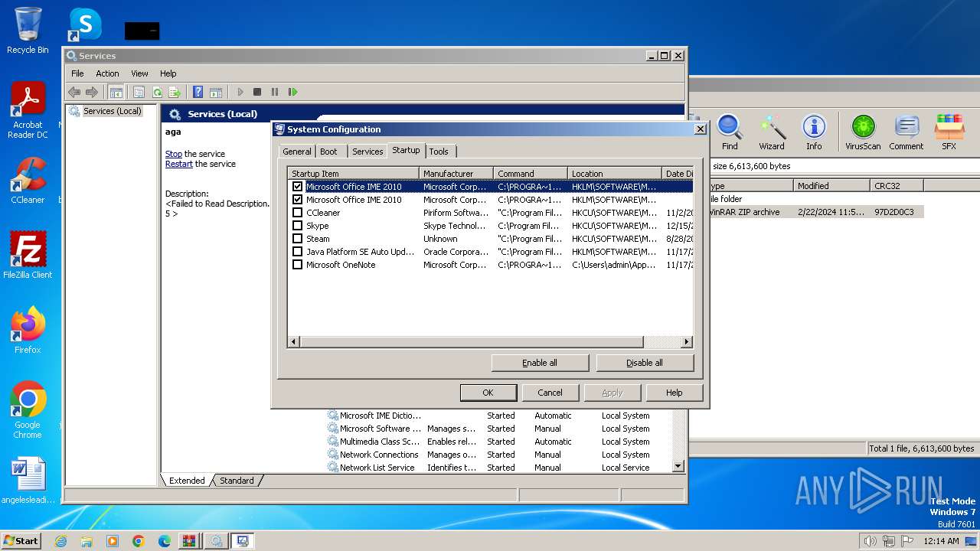Enable the Skype startup item checkbox
The height and width of the screenshot is (551, 980).
(x=298, y=226)
